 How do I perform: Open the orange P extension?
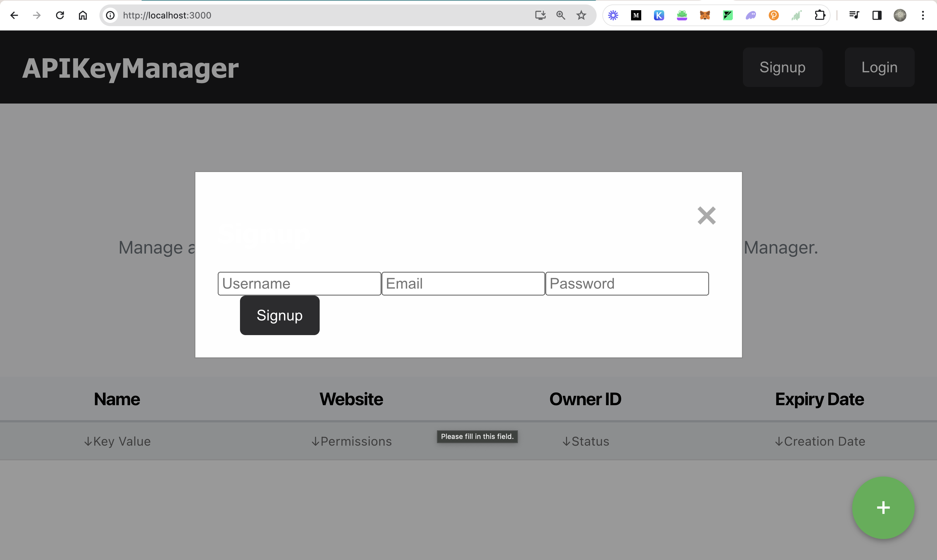(774, 16)
